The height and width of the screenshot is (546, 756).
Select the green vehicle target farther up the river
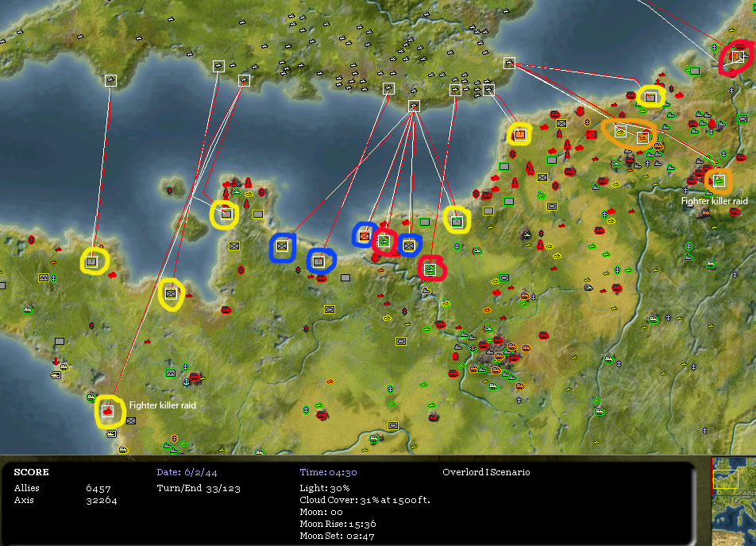(430, 269)
